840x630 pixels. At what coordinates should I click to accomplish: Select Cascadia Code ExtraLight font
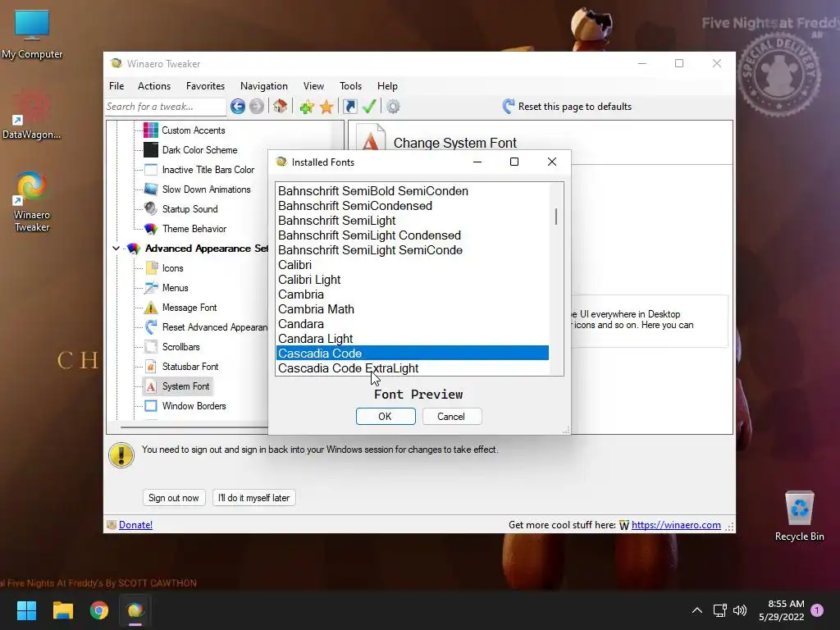pyautogui.click(x=412, y=368)
